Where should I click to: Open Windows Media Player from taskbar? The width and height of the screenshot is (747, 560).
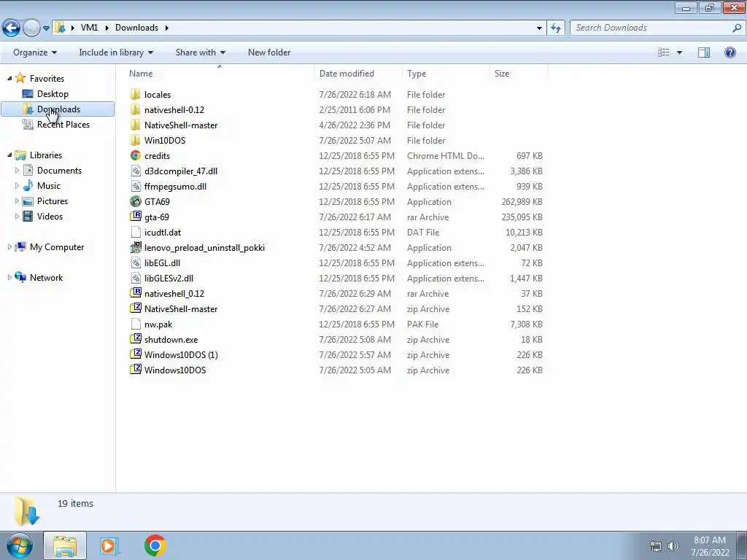109,545
